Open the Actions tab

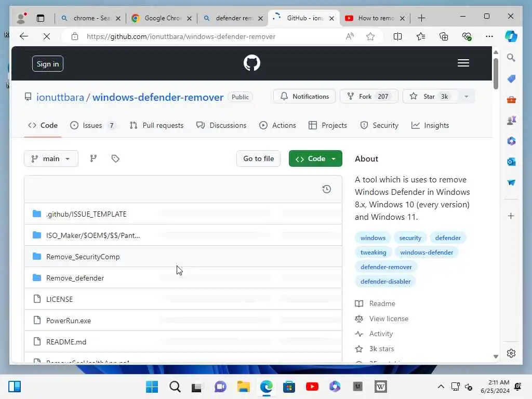click(277, 126)
